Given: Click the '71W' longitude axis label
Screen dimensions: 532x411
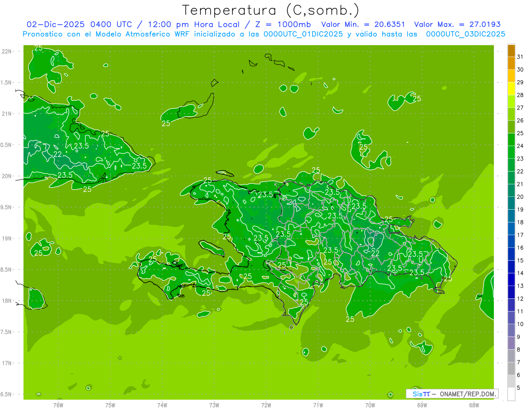Looking at the screenshot, I should (318, 405).
